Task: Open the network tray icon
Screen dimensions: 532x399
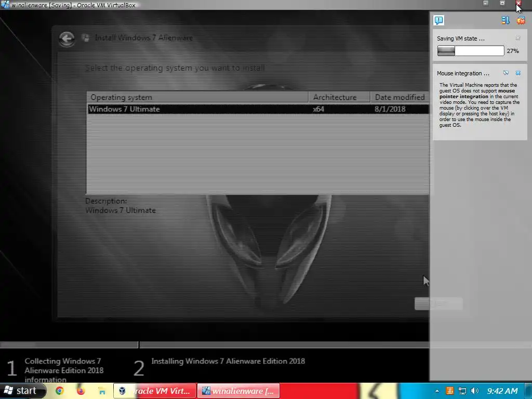Action: coord(462,391)
